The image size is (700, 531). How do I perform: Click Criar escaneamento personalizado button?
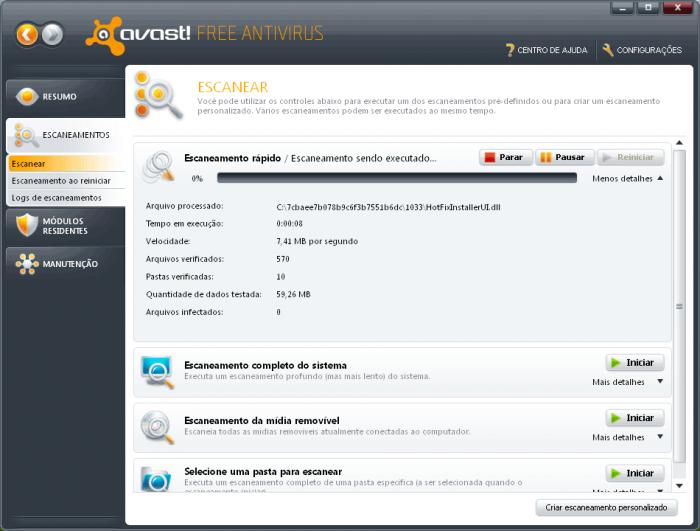[605, 508]
